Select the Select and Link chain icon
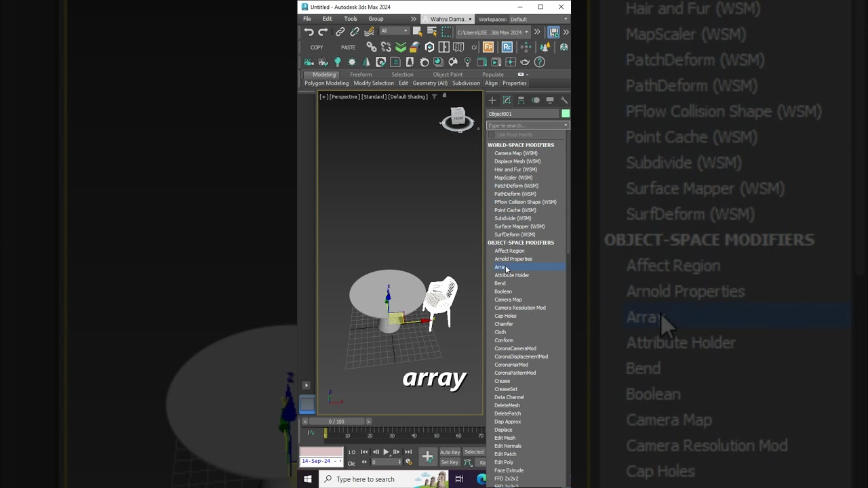 point(340,32)
